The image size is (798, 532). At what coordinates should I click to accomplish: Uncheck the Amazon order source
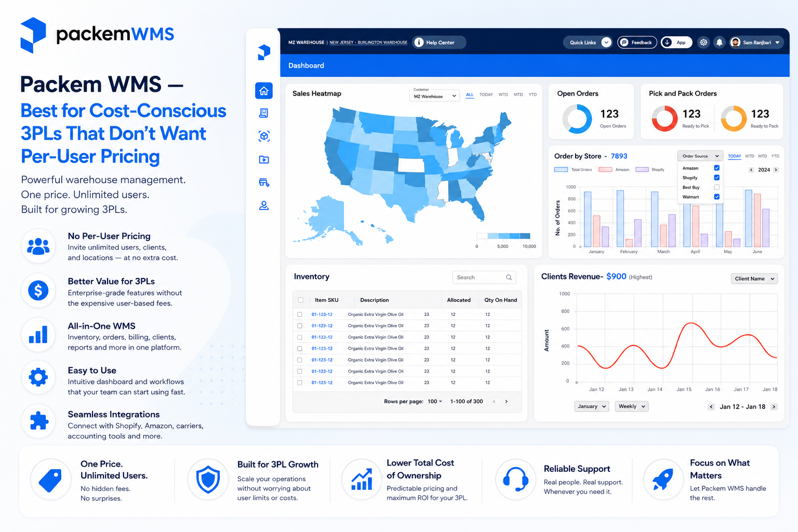click(717, 168)
